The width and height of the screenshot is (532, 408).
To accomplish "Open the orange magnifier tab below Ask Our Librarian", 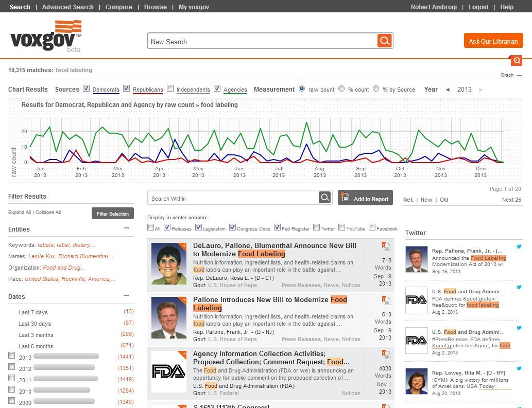I will pyautogui.click(x=517, y=60).
